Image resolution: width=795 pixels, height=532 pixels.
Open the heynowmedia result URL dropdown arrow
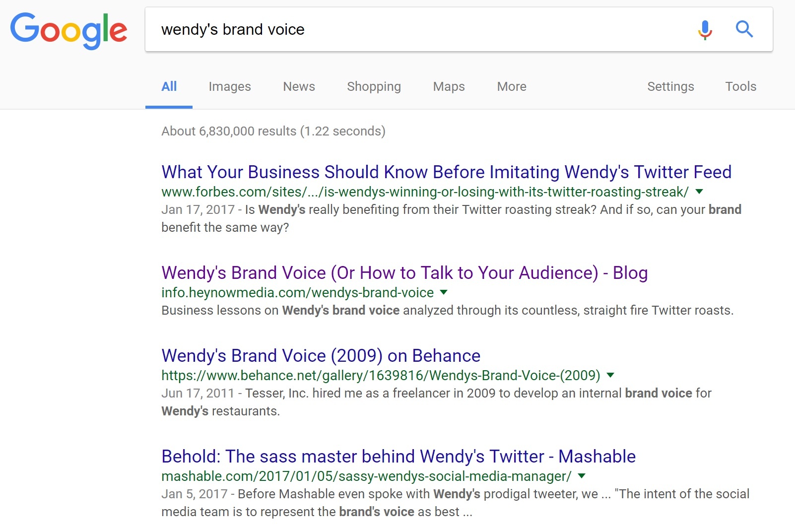(x=444, y=292)
